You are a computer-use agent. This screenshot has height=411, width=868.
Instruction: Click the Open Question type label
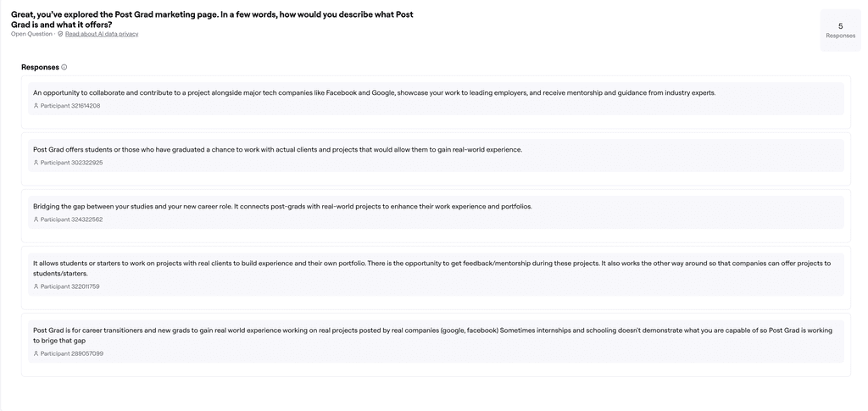(31, 34)
